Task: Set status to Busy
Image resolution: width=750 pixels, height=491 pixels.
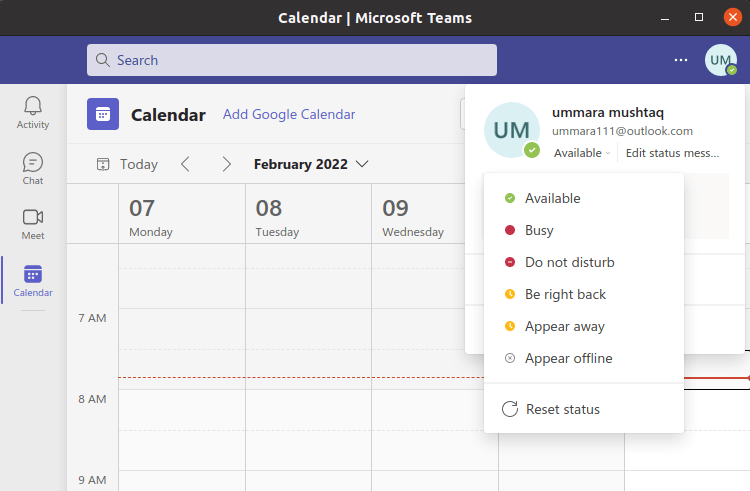Action: click(x=584, y=230)
